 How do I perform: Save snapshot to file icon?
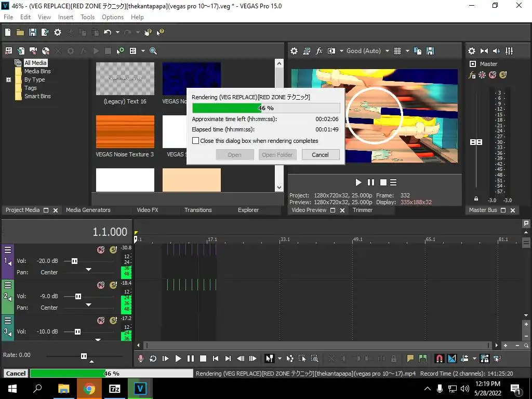(x=430, y=51)
